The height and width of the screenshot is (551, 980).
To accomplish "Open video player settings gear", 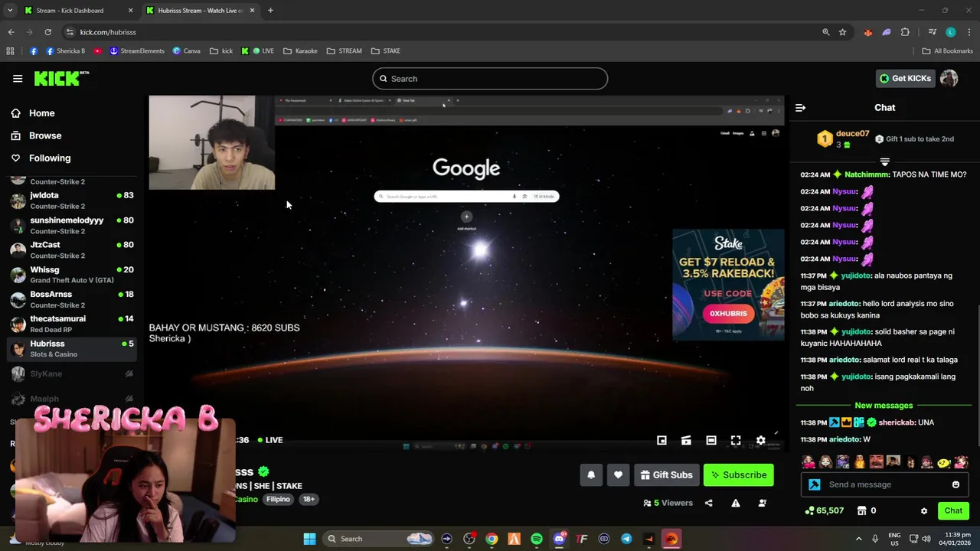I will (x=760, y=440).
